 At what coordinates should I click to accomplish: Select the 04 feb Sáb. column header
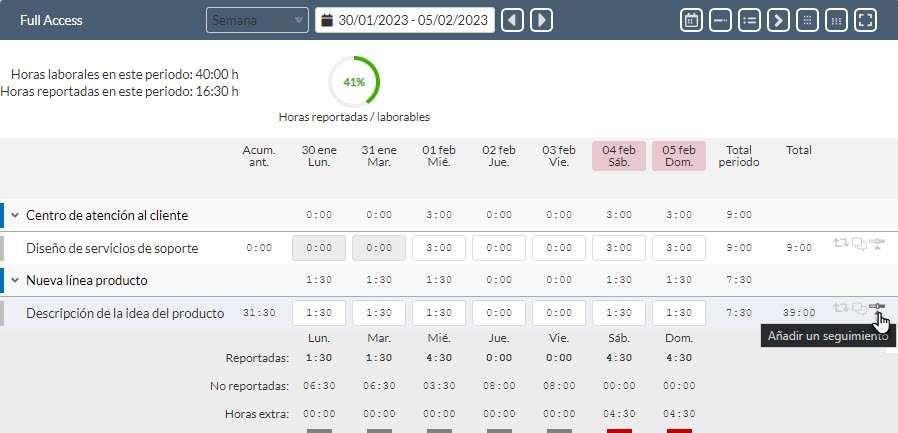click(618, 156)
